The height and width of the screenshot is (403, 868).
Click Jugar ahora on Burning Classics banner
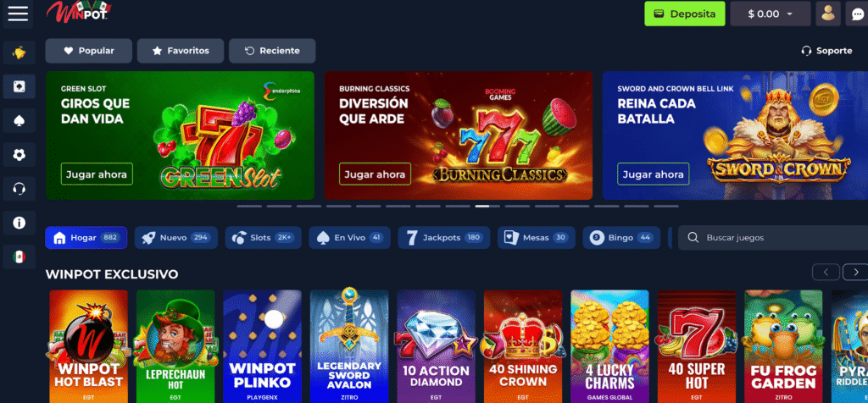375,174
